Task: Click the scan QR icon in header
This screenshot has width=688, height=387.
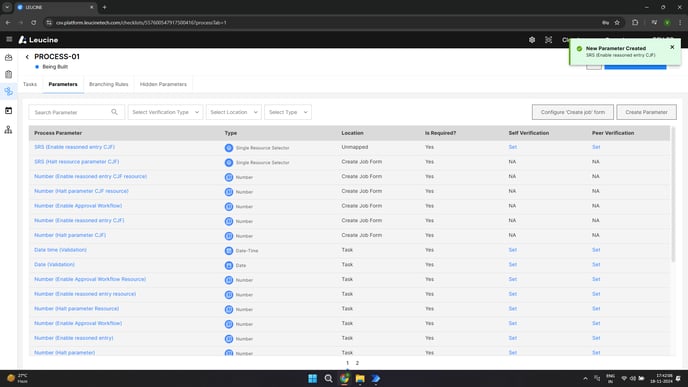Action: tap(548, 40)
